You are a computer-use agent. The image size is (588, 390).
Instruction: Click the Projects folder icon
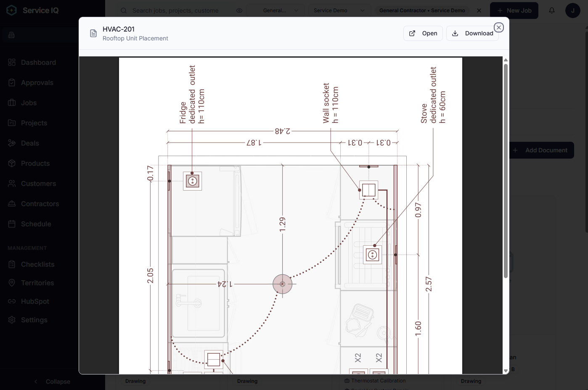click(12, 123)
